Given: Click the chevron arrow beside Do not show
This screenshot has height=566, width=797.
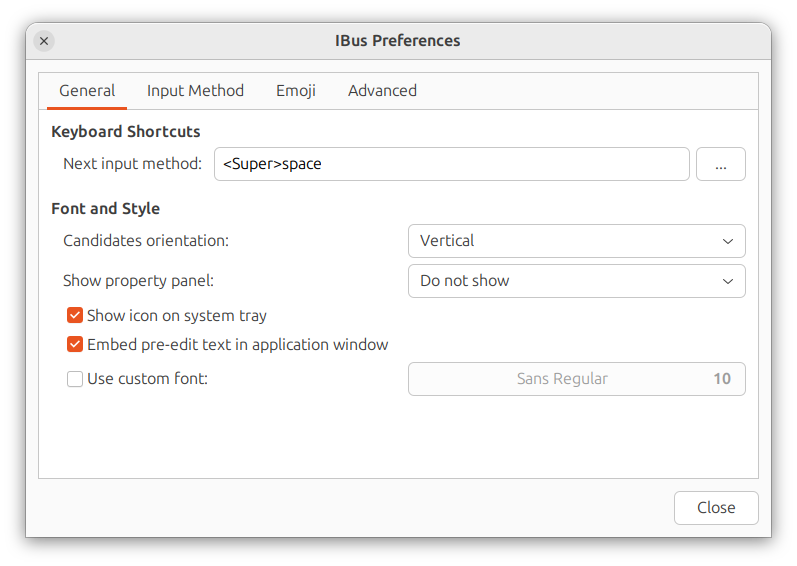Looking at the screenshot, I should [x=727, y=281].
